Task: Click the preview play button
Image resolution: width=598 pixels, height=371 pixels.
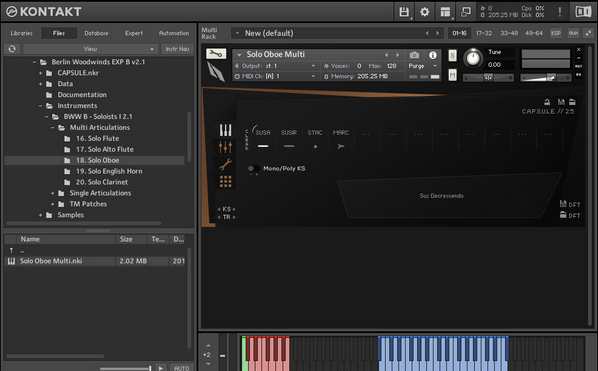Action: (x=161, y=368)
